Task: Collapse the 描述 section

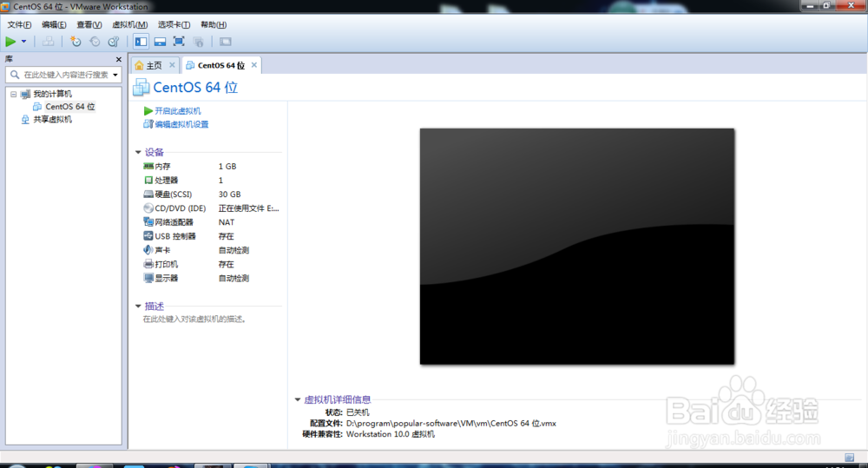Action: (x=138, y=307)
